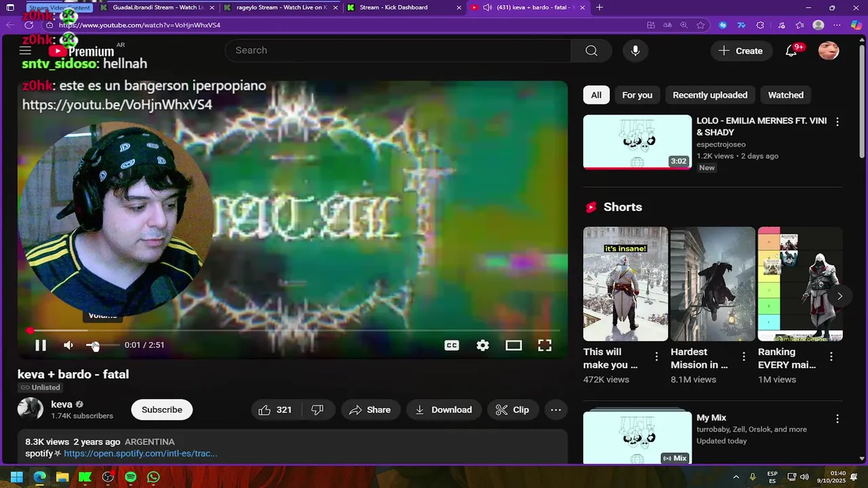The width and height of the screenshot is (868, 488).
Task: Open the Create button
Action: (741, 51)
